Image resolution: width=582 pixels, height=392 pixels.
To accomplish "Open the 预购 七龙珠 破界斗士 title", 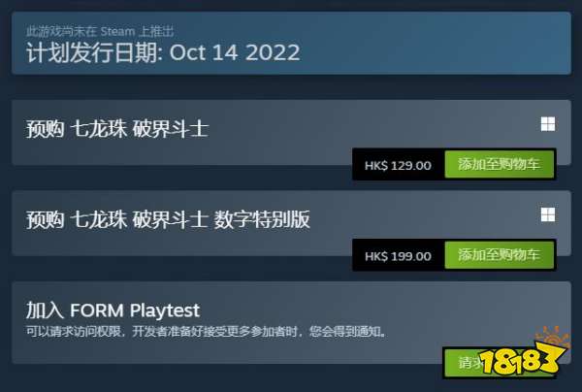I will [x=117, y=129].
